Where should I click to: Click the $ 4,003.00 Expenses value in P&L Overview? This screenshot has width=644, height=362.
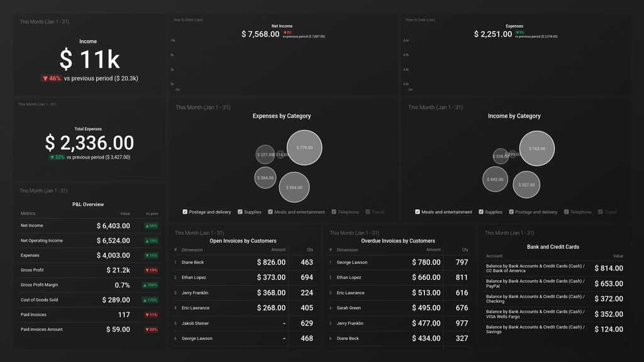(x=113, y=255)
